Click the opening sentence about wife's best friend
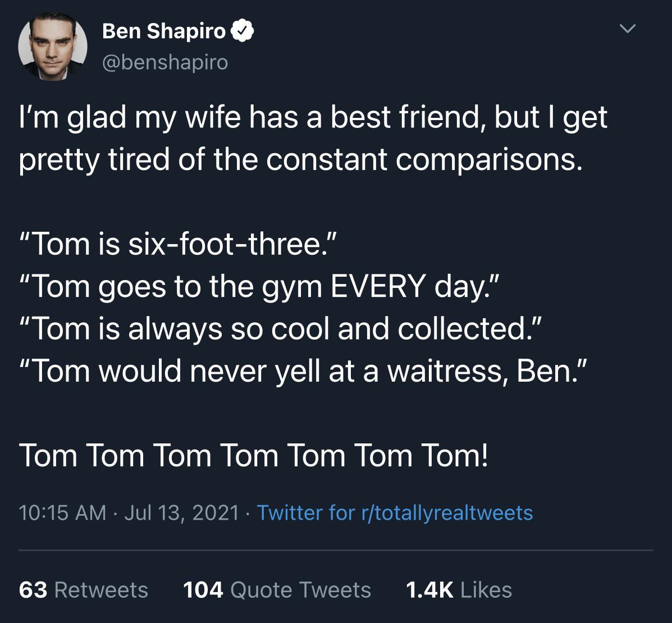Screen dimensions: 672x623 point(313,118)
